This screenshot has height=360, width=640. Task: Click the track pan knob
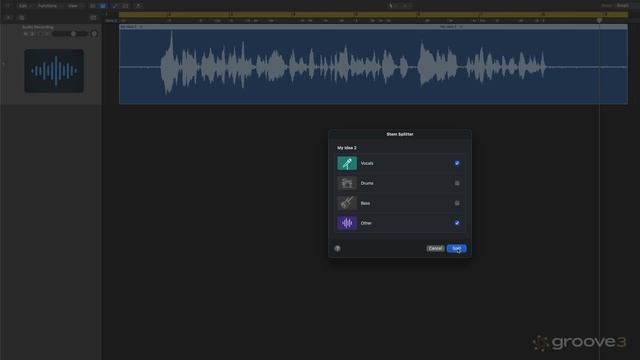[x=94, y=34]
